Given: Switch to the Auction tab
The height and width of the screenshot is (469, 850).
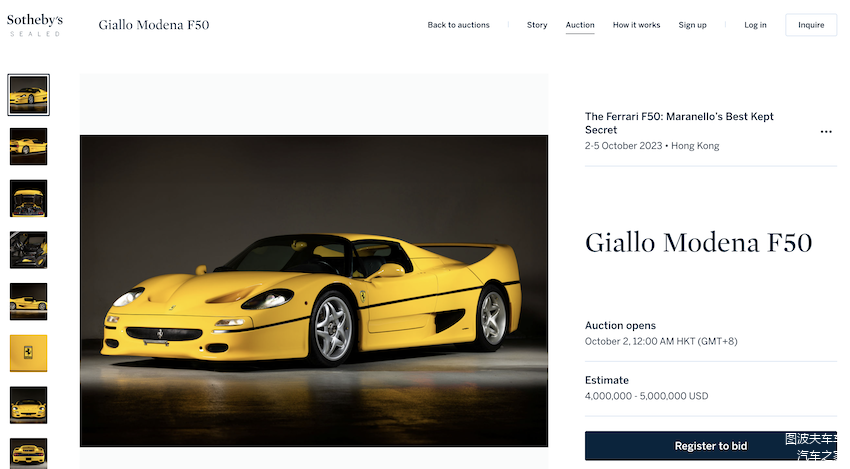Looking at the screenshot, I should 580,25.
